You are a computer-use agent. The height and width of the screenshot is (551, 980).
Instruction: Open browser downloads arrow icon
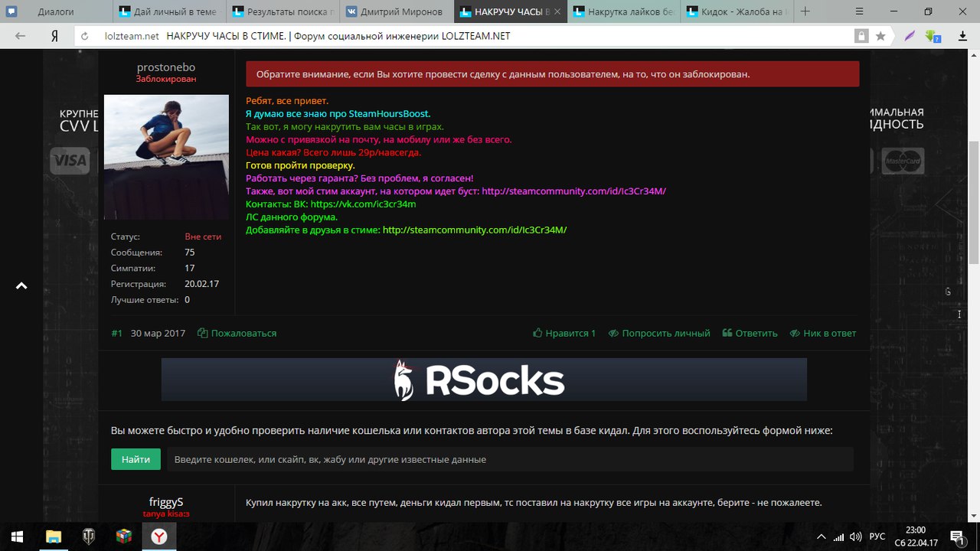click(x=963, y=36)
